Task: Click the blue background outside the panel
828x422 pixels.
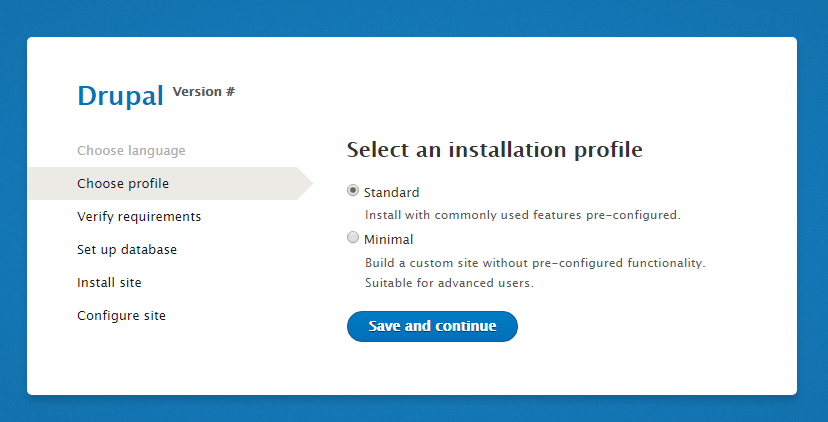Action: click(x=412, y=16)
